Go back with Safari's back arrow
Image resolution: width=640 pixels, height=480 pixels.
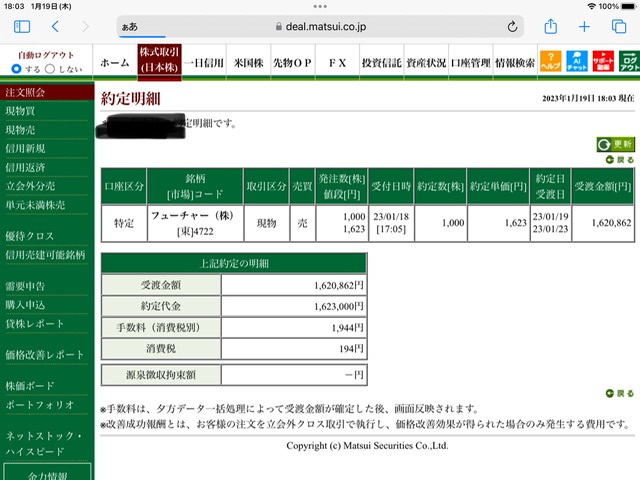click(x=56, y=27)
